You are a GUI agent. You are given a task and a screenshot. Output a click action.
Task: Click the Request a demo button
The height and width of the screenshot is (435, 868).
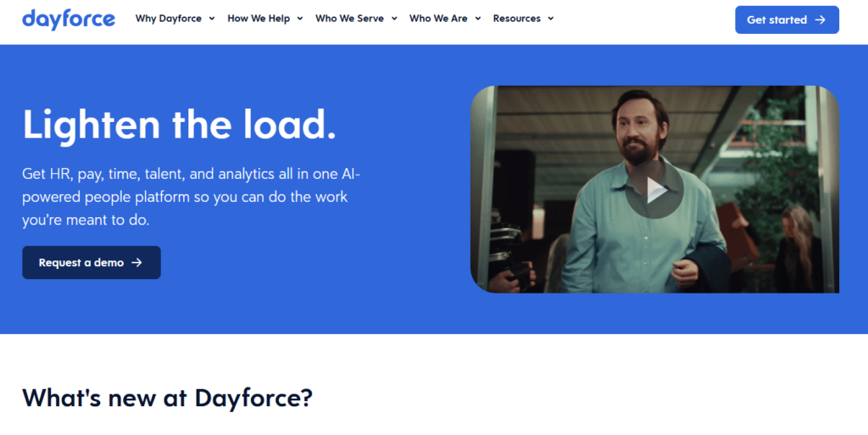92,262
